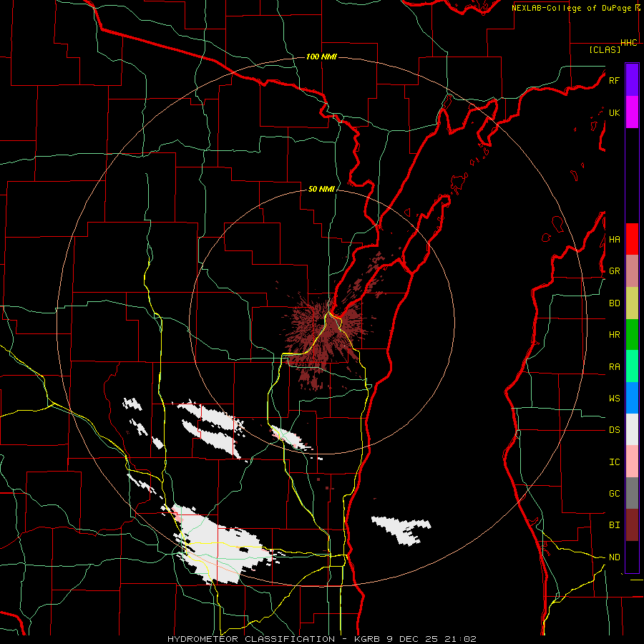Click the BD yellow legend swatch
The height and width of the screenshot is (644, 644).
point(632,303)
